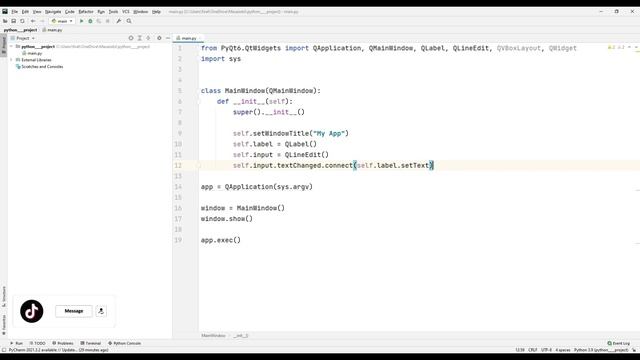Click line 12 in the code editor

(419, 165)
